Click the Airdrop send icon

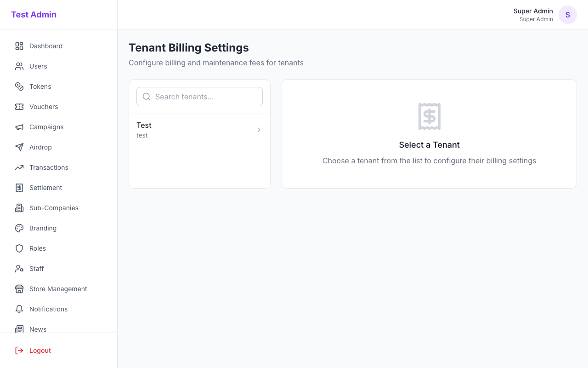[x=19, y=147]
